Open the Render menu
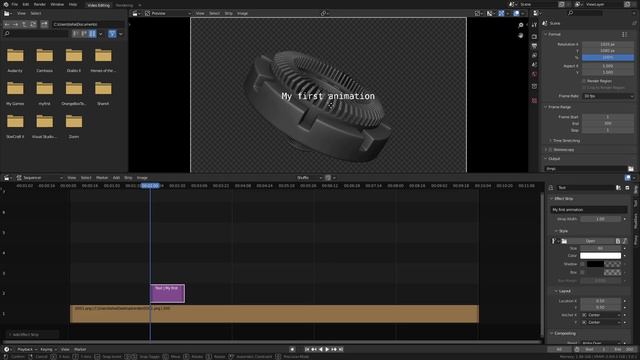640x360 pixels. click(x=40, y=4)
